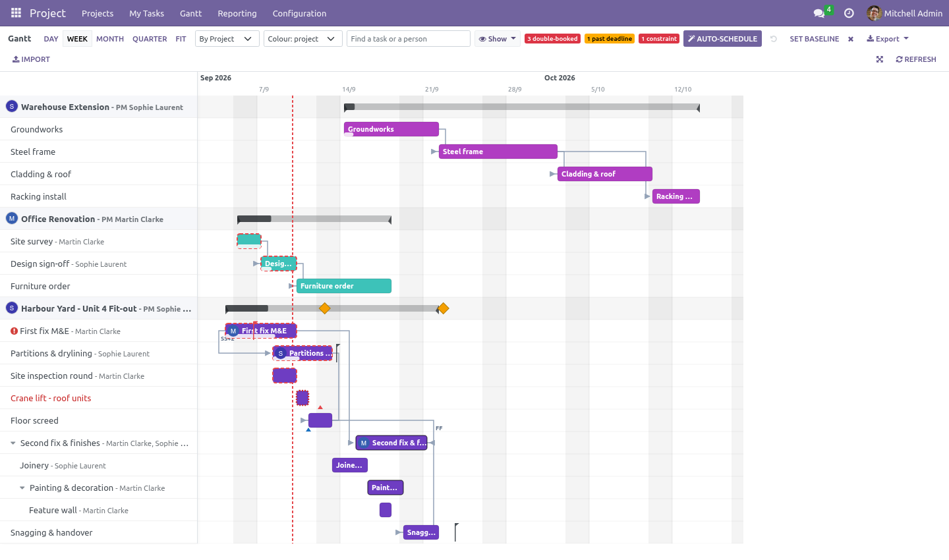Click the 1 constraint badge
The height and width of the screenshot is (560, 949).
[x=659, y=39]
